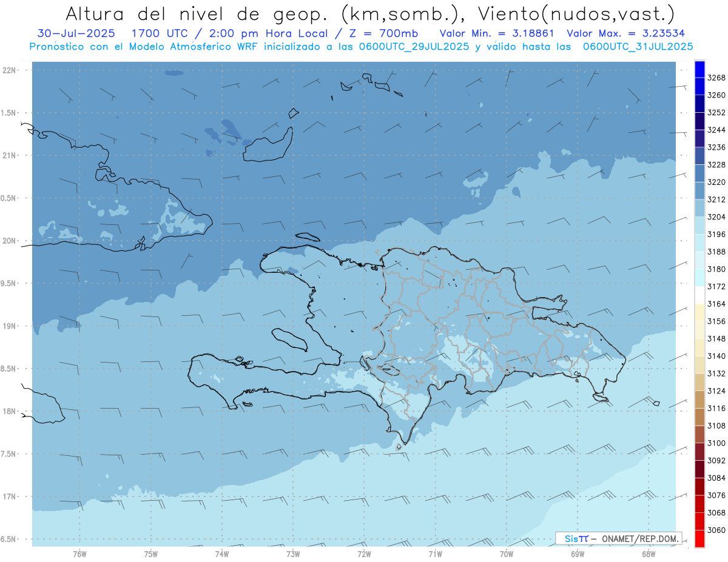Pick the swatch between 3220 and 3212

pyautogui.click(x=699, y=190)
